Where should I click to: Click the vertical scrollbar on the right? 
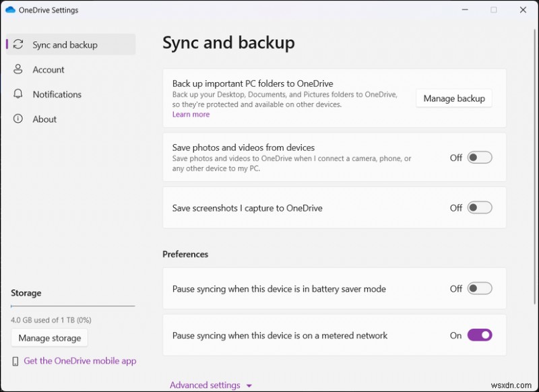pos(534,166)
